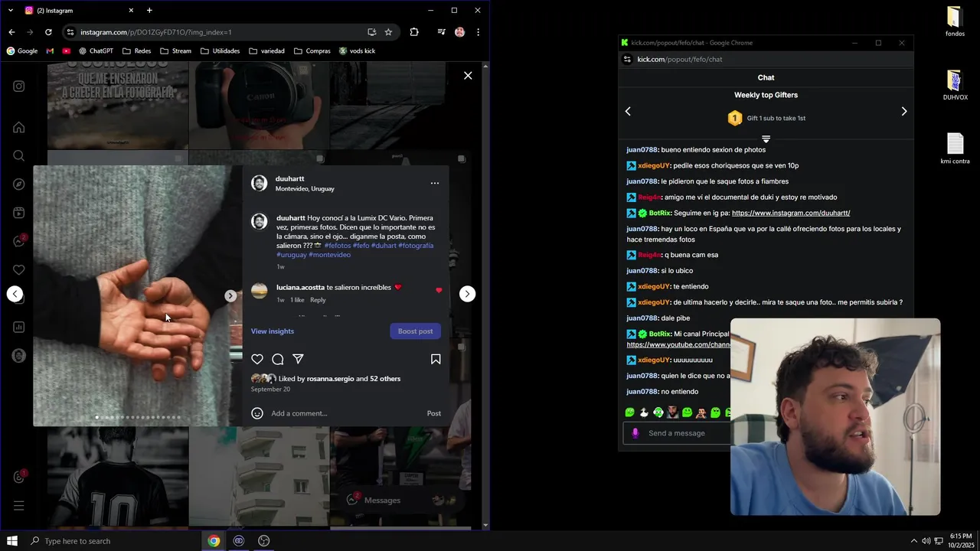Open the media control toolbar icon
The width and height of the screenshot is (980, 551).
441,32
